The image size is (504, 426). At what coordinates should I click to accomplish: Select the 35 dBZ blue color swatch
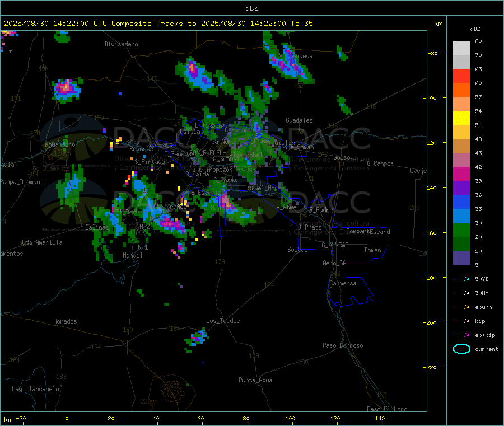tap(461, 216)
